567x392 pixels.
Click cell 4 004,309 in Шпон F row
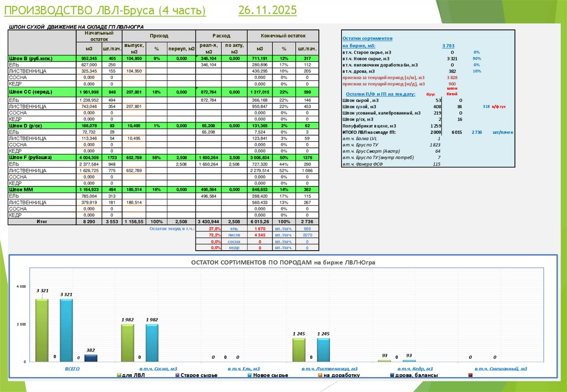coord(89,158)
